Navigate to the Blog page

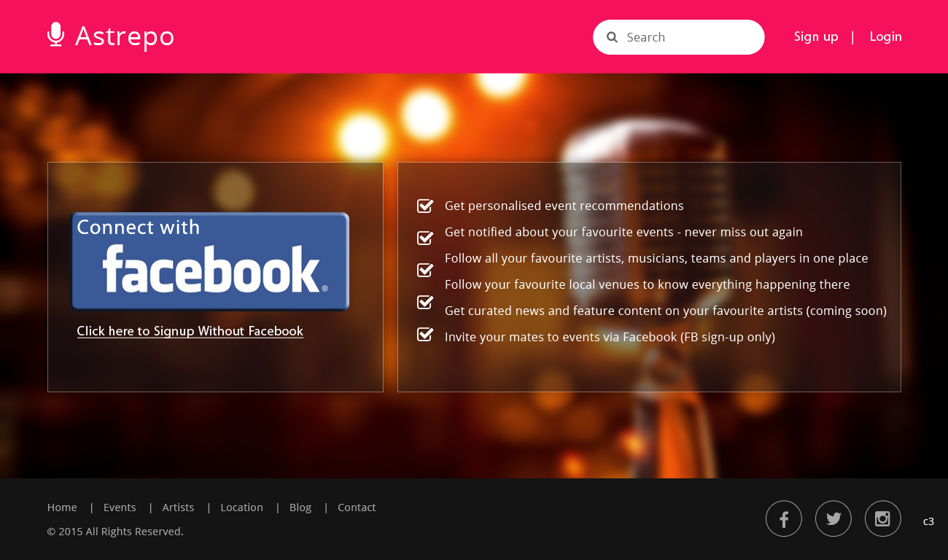pos(300,507)
